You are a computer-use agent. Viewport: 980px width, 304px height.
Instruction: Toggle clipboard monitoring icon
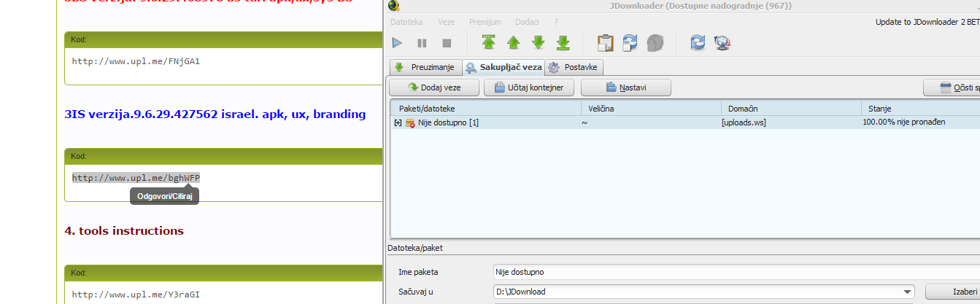[604, 42]
